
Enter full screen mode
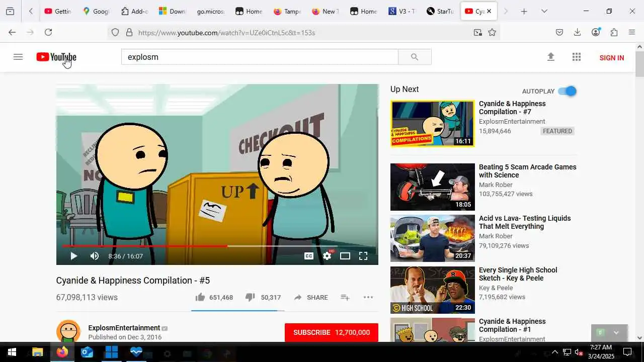[363, 256]
